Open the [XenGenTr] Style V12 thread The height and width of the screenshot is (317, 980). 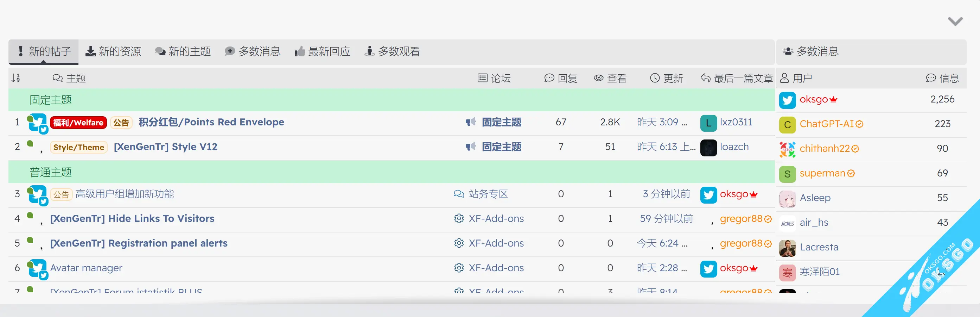[165, 147]
